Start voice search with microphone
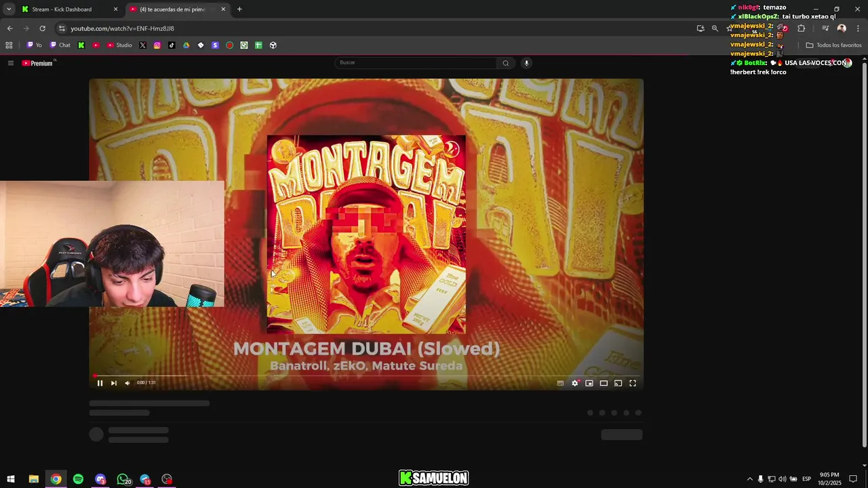Viewport: 868px width, 488px height. coord(526,63)
